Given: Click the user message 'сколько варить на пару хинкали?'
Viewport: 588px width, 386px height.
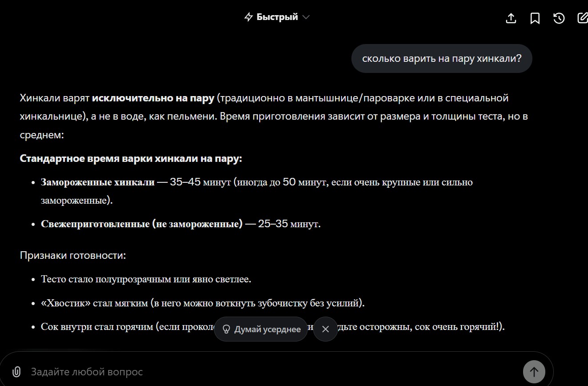Looking at the screenshot, I should 441,58.
